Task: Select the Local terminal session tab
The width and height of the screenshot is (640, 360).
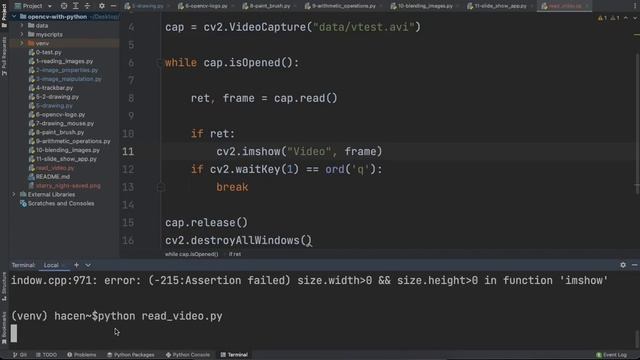Action: 51,265
